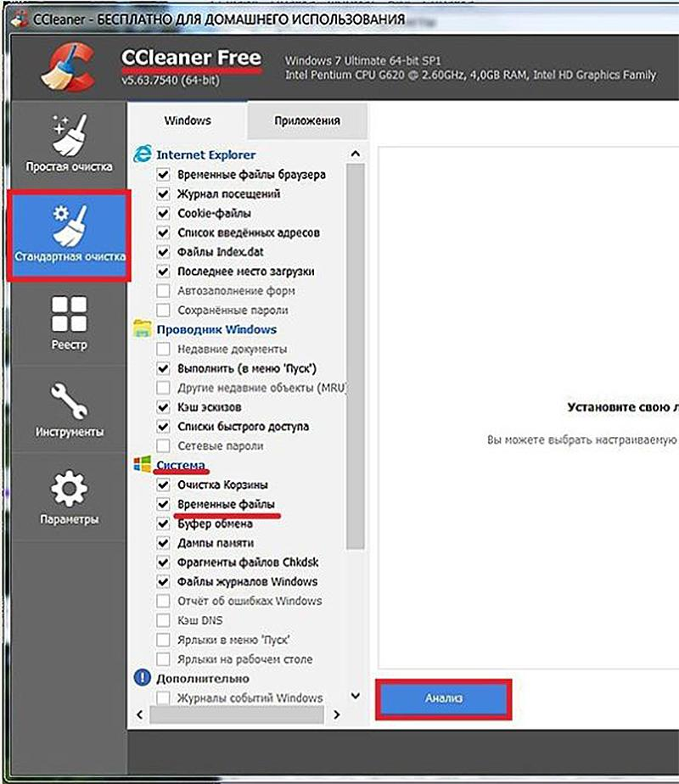Viewport: 679px width, 784px height.
Task: Click the Проводник Windows folder icon
Action: 143,329
